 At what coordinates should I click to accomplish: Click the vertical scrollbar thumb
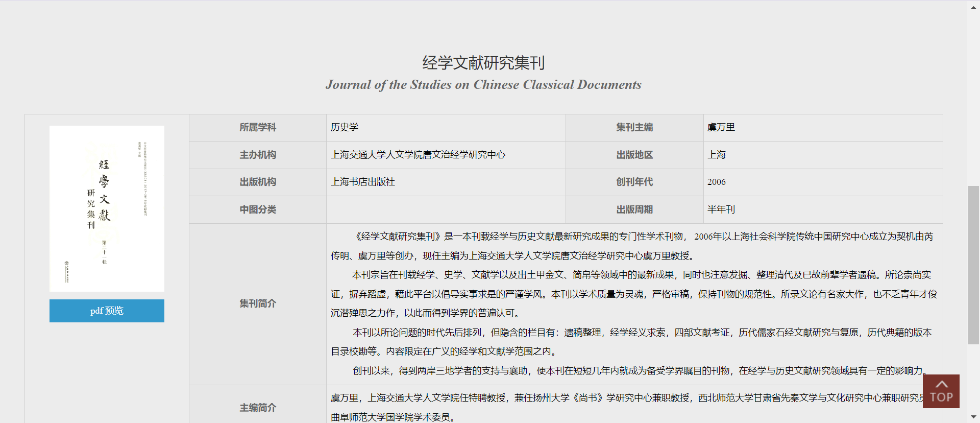(973, 265)
